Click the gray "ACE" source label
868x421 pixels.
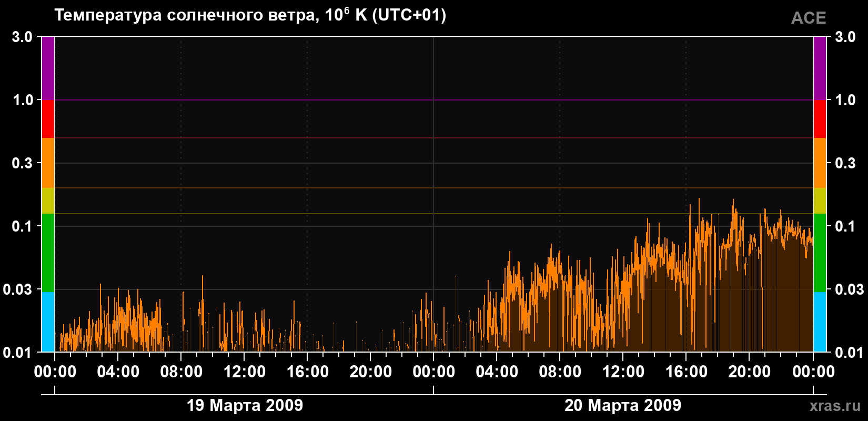(x=809, y=18)
